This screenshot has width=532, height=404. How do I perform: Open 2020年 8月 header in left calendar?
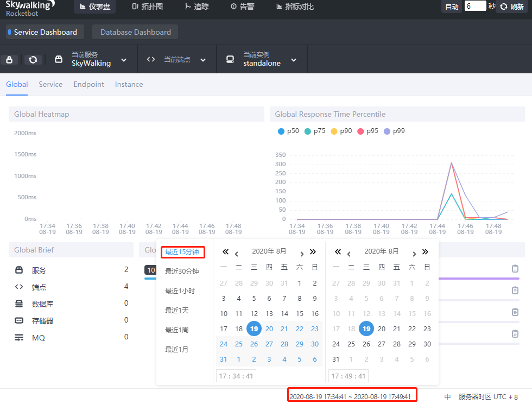(x=269, y=251)
